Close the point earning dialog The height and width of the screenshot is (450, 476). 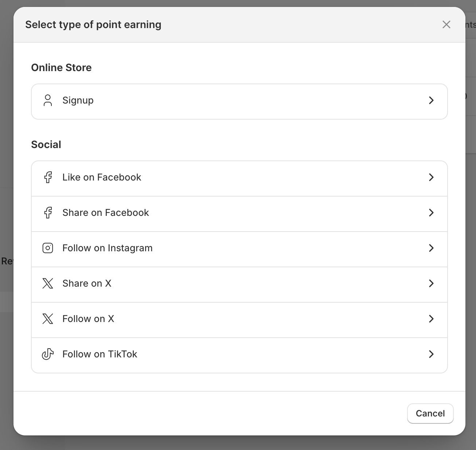pos(446,24)
